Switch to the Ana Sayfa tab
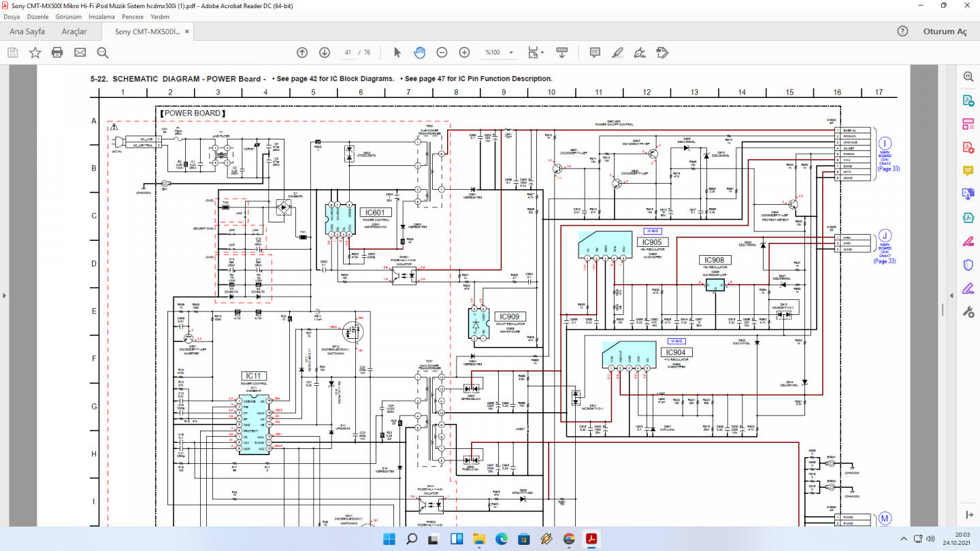Screen dimensions: 980x551 click(x=27, y=32)
